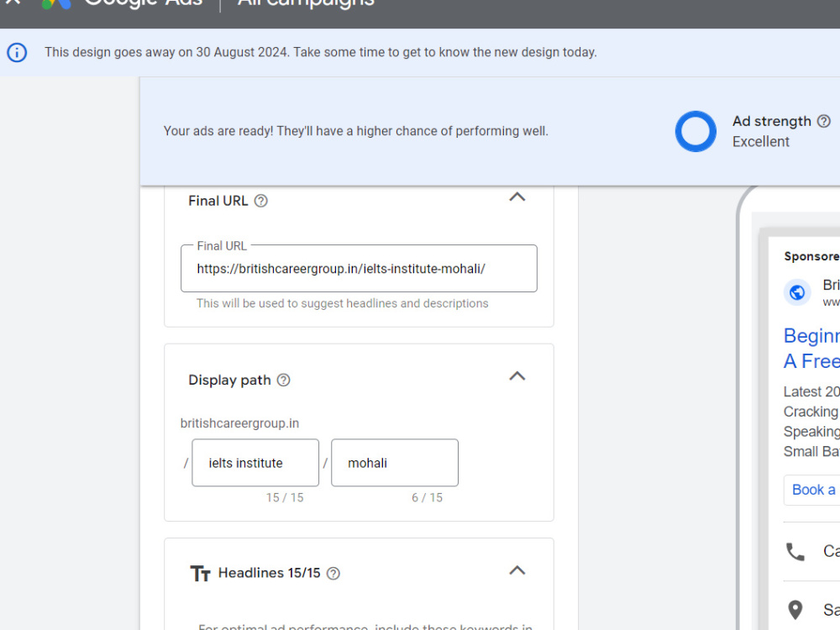Screen dimensions: 840x630
Task: Edit the Final URL input field
Action: pyautogui.click(x=359, y=269)
